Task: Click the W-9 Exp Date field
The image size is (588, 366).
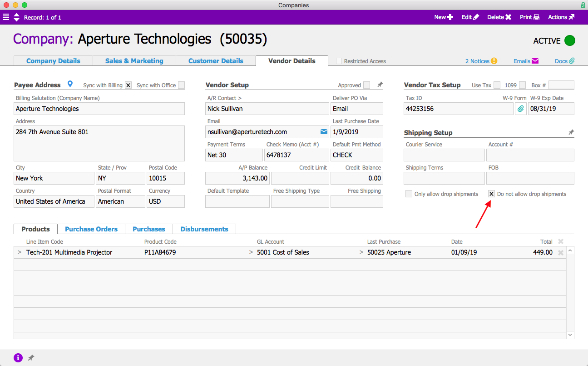Action: (551, 109)
